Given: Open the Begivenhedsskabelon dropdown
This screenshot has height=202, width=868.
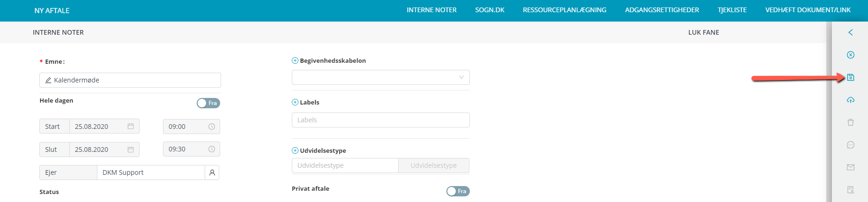Looking at the screenshot, I should [381, 77].
